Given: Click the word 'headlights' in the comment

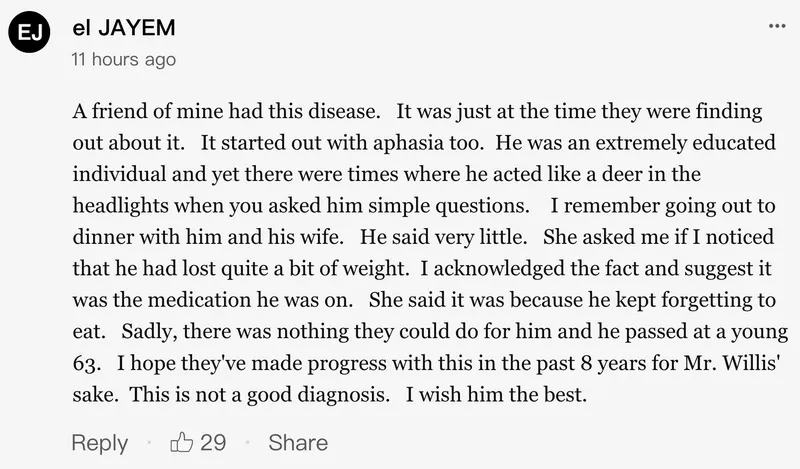Looking at the screenshot, I should [120, 206].
